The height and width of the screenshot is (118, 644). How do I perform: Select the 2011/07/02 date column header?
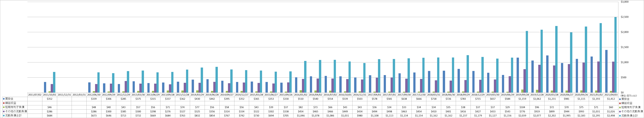coord(35,95)
